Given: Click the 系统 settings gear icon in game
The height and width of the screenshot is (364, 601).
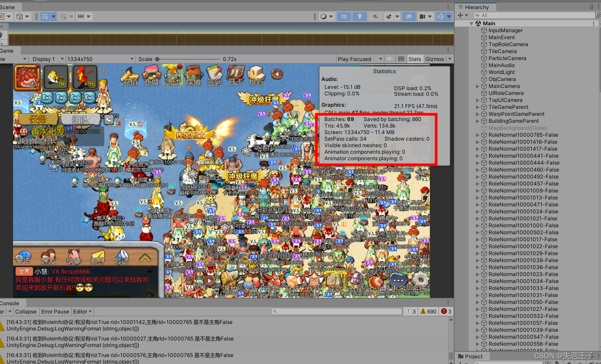Looking at the screenshot, I should pyautogui.click(x=419, y=283).
